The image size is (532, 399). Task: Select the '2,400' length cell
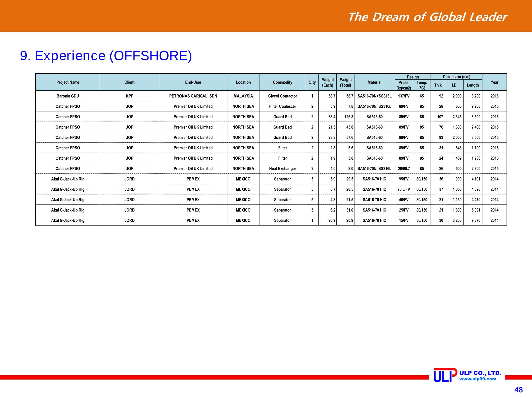[473, 127]
